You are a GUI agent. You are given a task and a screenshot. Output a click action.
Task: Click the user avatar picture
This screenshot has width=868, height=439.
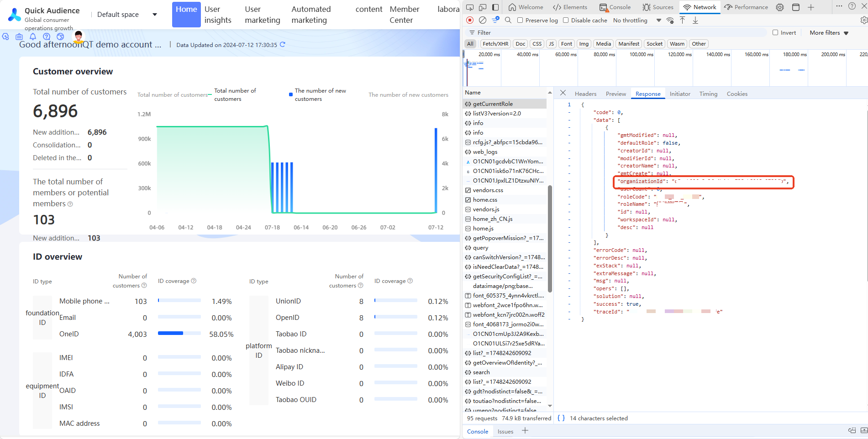click(x=79, y=37)
